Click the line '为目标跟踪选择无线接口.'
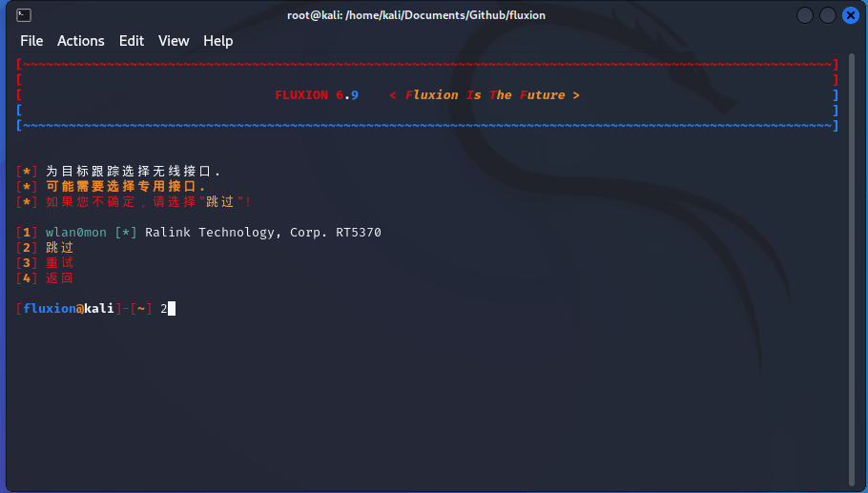This screenshot has height=493, width=868. (133, 172)
